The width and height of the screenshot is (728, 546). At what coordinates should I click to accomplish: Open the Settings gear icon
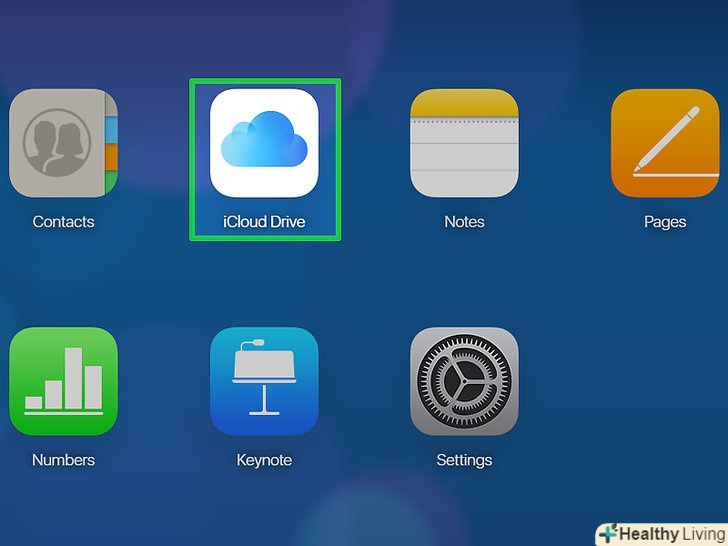pos(464,381)
